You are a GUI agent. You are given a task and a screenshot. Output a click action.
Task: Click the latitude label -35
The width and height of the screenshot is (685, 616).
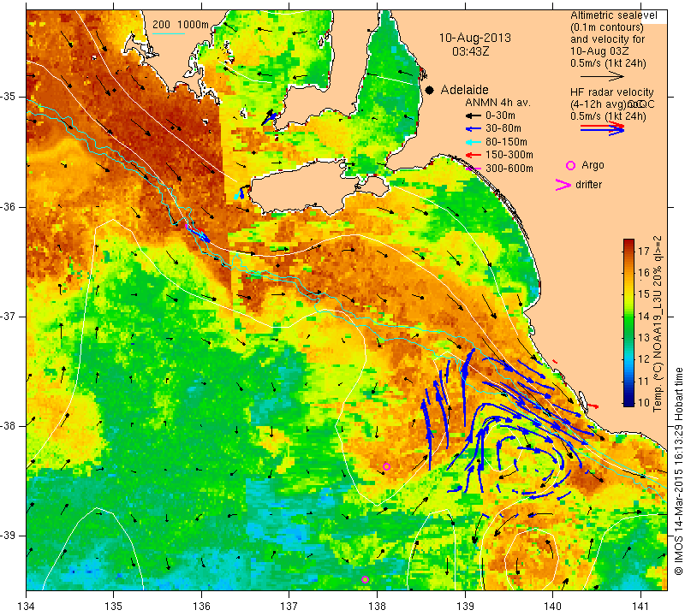8,97
